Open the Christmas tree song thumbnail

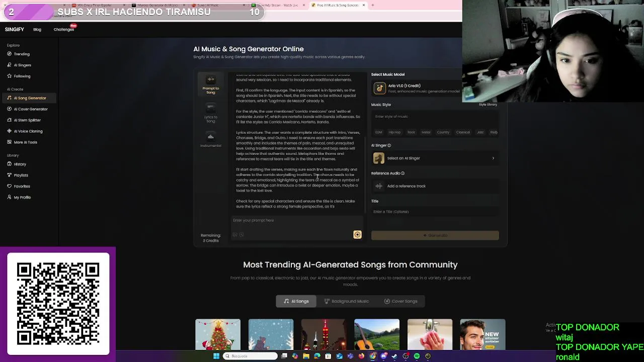(x=218, y=334)
